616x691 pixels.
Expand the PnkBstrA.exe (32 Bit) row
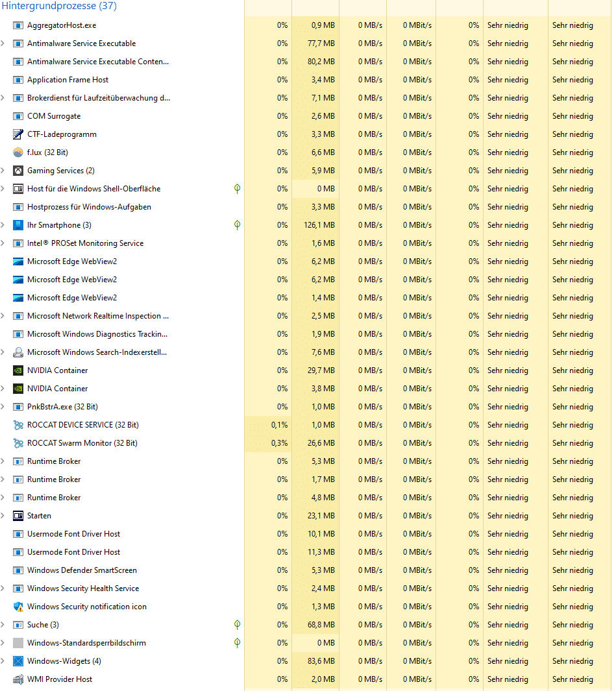click(3, 407)
